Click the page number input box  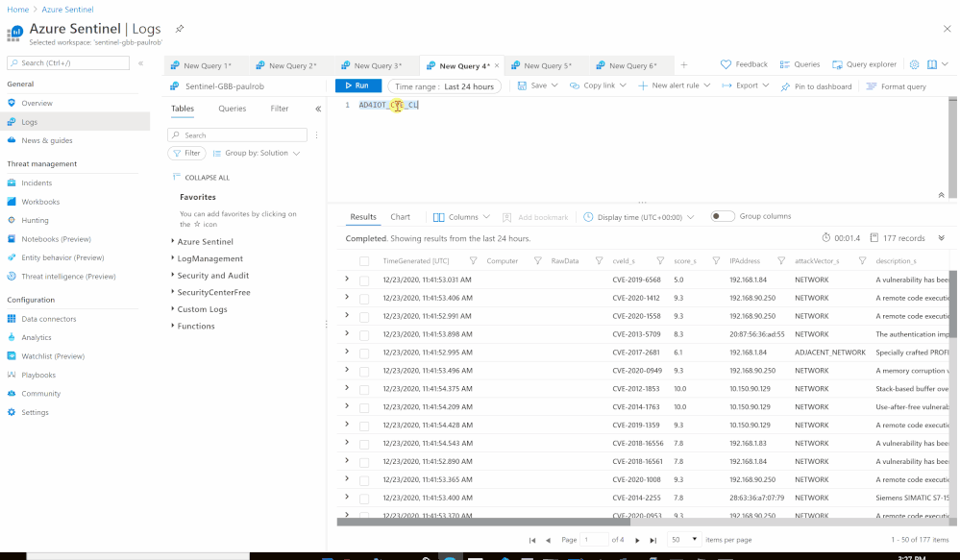pyautogui.click(x=595, y=540)
